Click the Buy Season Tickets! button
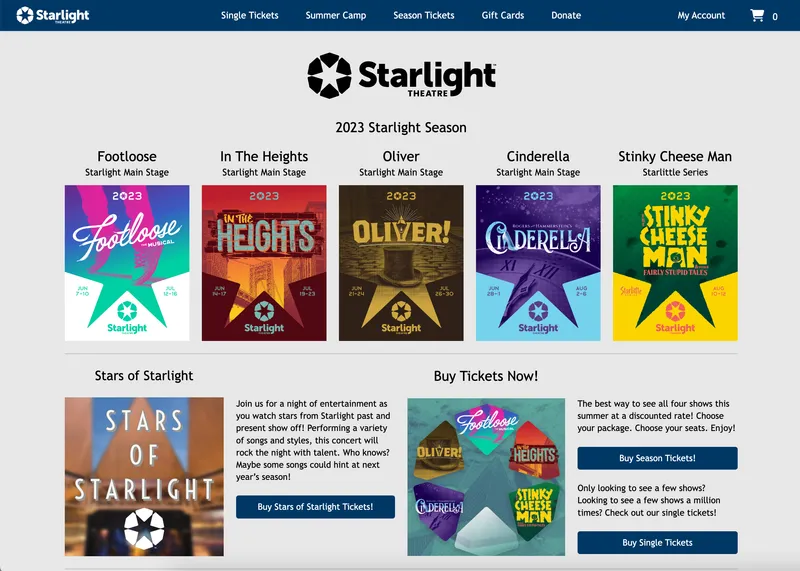The image size is (800, 571). pos(657,458)
